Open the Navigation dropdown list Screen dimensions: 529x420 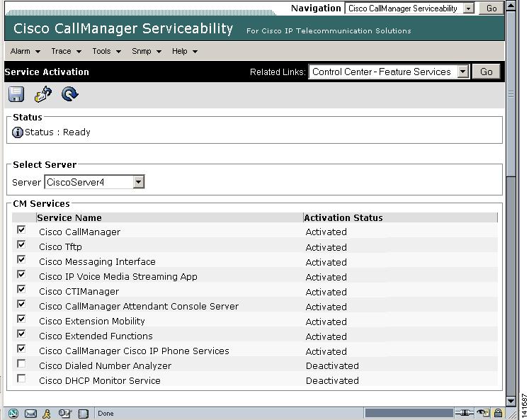pos(409,8)
